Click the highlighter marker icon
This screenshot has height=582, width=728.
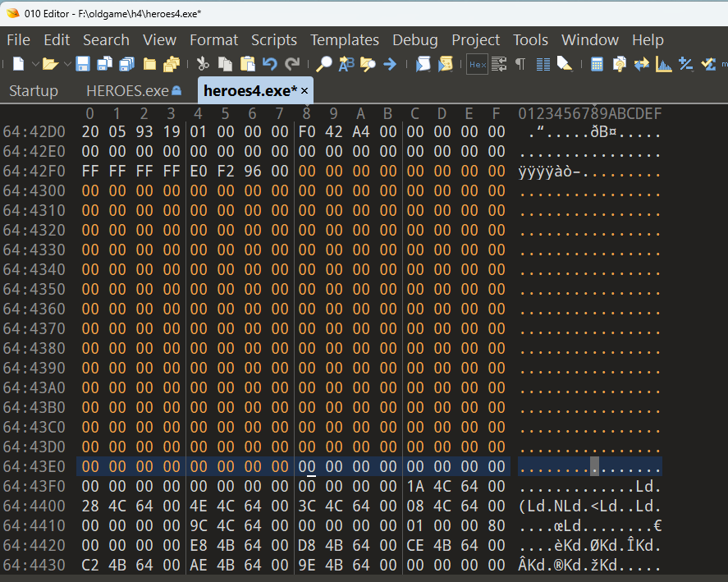pyautogui.click(x=565, y=64)
